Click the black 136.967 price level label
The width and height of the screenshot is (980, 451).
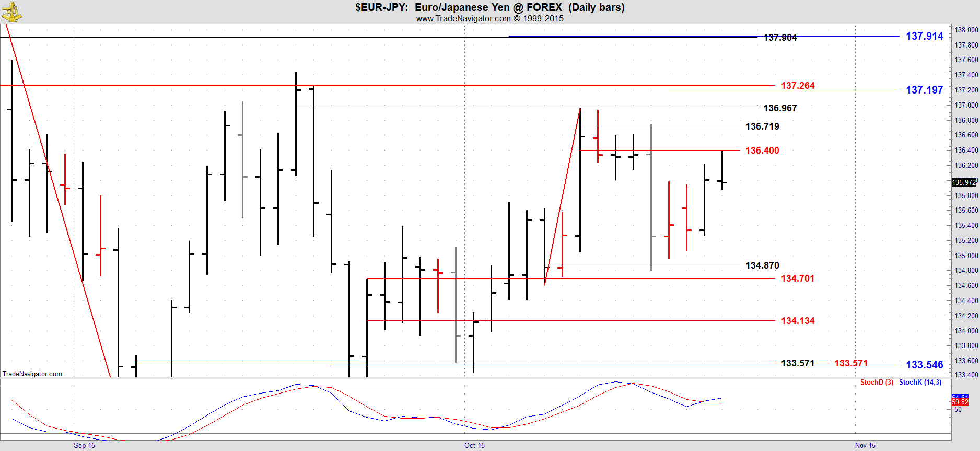[x=779, y=108]
